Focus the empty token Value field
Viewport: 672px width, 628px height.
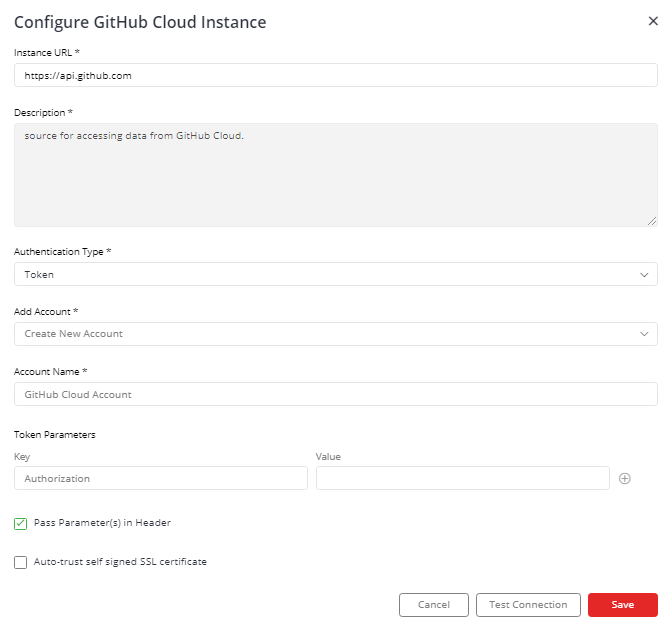tap(462, 479)
